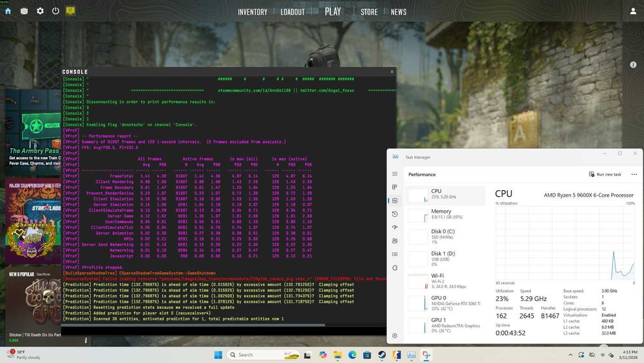Switch to Processes page in Task Manager sidebar
644x363 pixels.
(x=395, y=187)
